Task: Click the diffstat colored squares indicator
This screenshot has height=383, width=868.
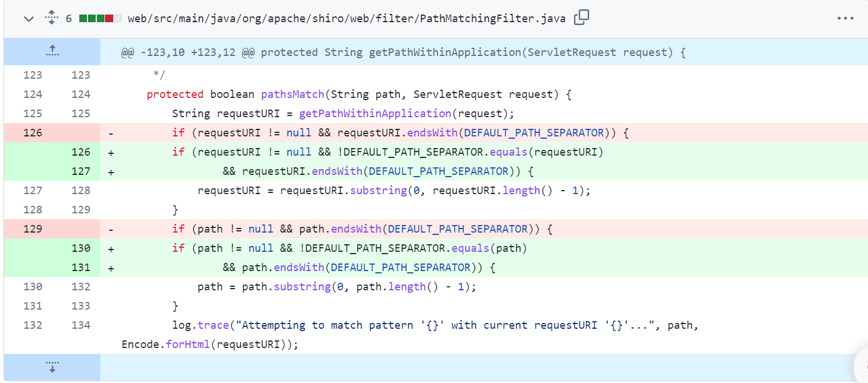Action: pos(100,19)
